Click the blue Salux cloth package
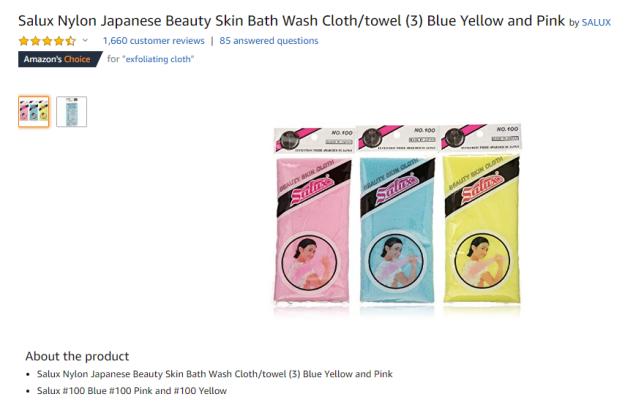 click(x=397, y=214)
